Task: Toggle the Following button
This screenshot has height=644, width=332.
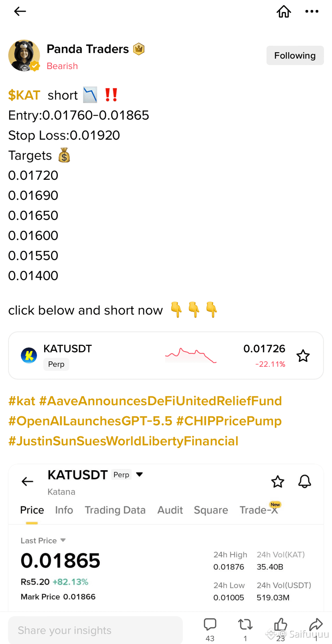Action: tap(295, 55)
